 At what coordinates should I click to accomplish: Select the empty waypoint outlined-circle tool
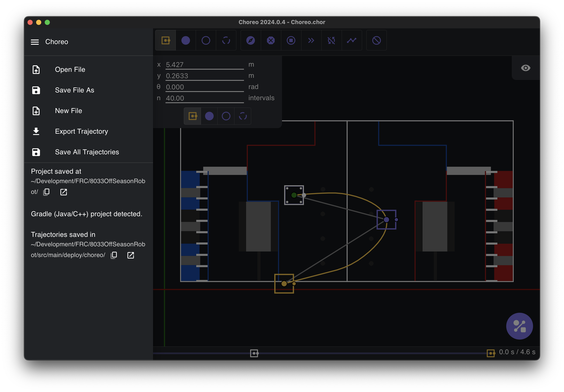coord(206,40)
